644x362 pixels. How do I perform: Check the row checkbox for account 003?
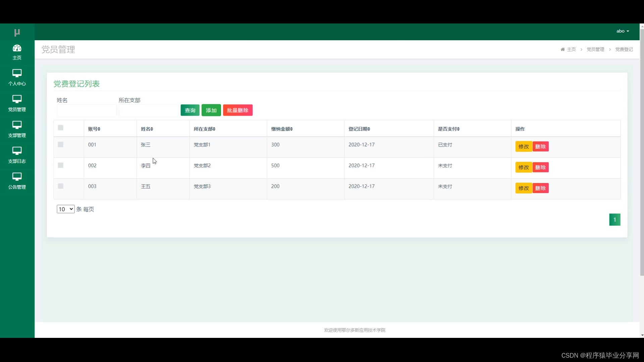[60, 186]
